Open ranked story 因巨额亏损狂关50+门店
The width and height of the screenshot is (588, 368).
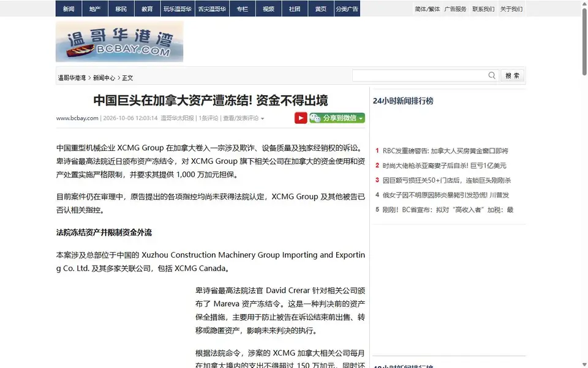(x=447, y=180)
